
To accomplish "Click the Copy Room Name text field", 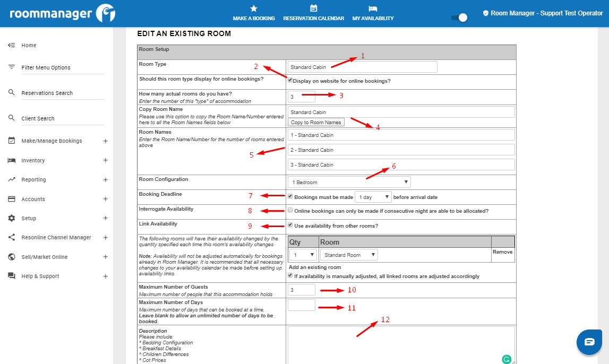I will pyautogui.click(x=401, y=112).
